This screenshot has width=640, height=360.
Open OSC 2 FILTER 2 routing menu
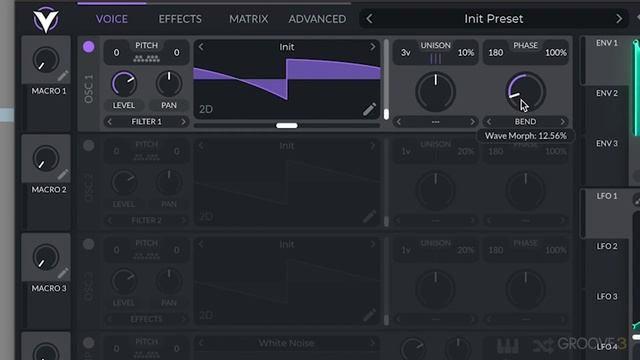tap(146, 220)
